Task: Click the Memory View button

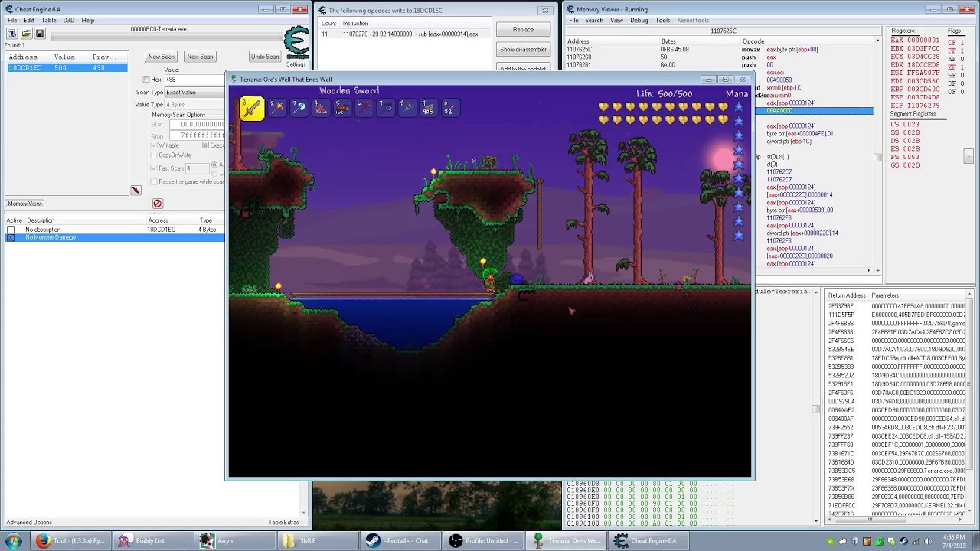Action: point(24,204)
